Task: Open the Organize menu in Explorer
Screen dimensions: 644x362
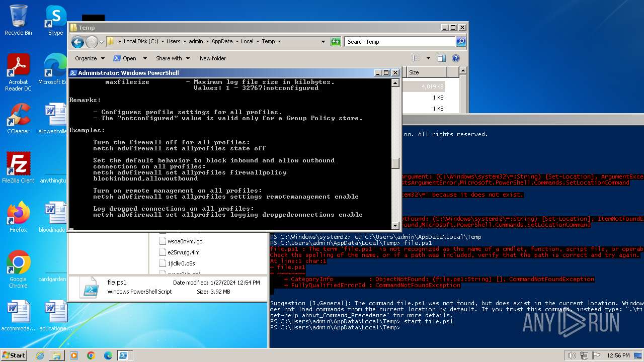Action: [x=90, y=58]
